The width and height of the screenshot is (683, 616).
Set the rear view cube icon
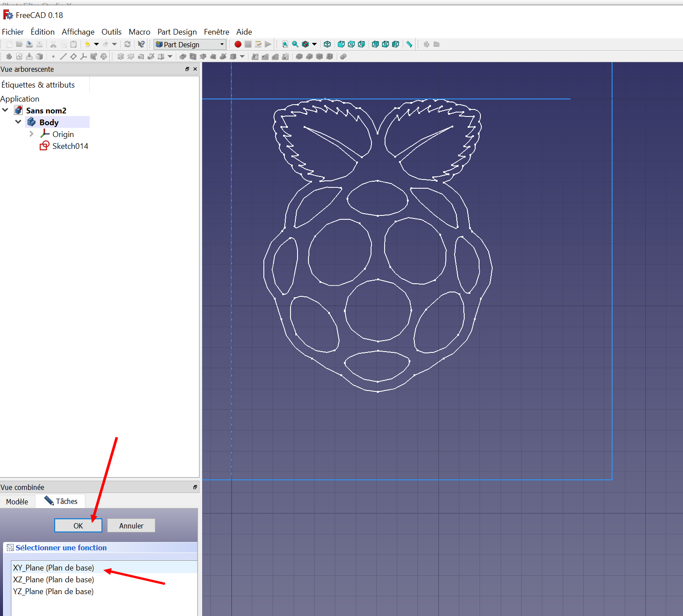click(x=375, y=44)
